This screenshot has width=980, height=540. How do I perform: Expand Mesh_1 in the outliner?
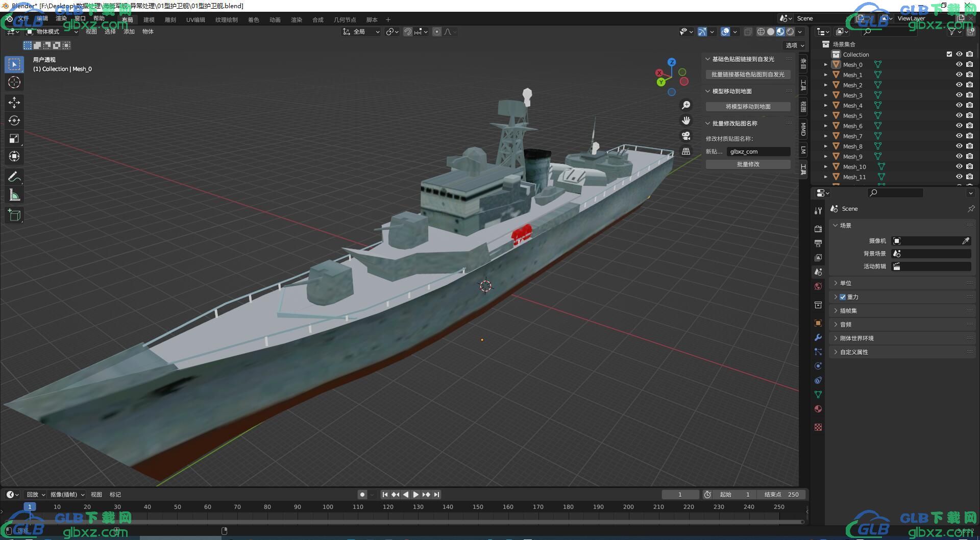click(825, 75)
